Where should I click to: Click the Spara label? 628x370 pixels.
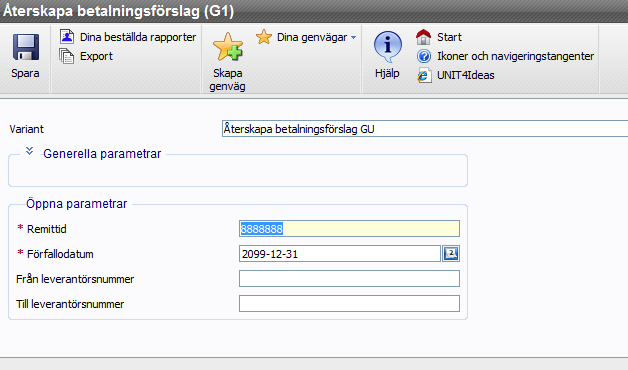(25, 73)
